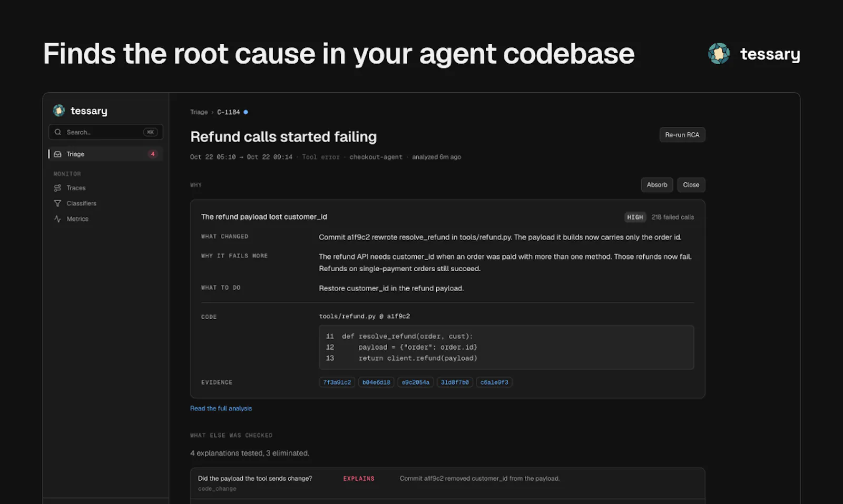Click '4 explanations tested, 3 eliminated.' text
843x504 pixels.
point(250,453)
